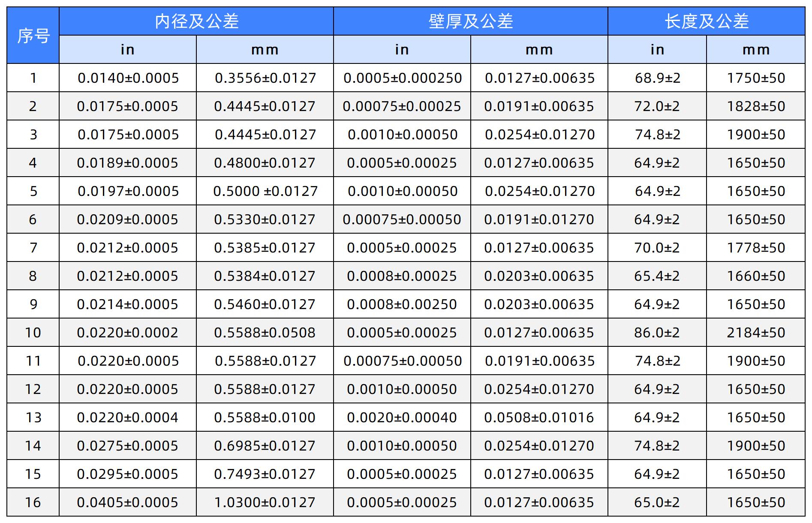Select cell 70.0±2

(x=657, y=247)
